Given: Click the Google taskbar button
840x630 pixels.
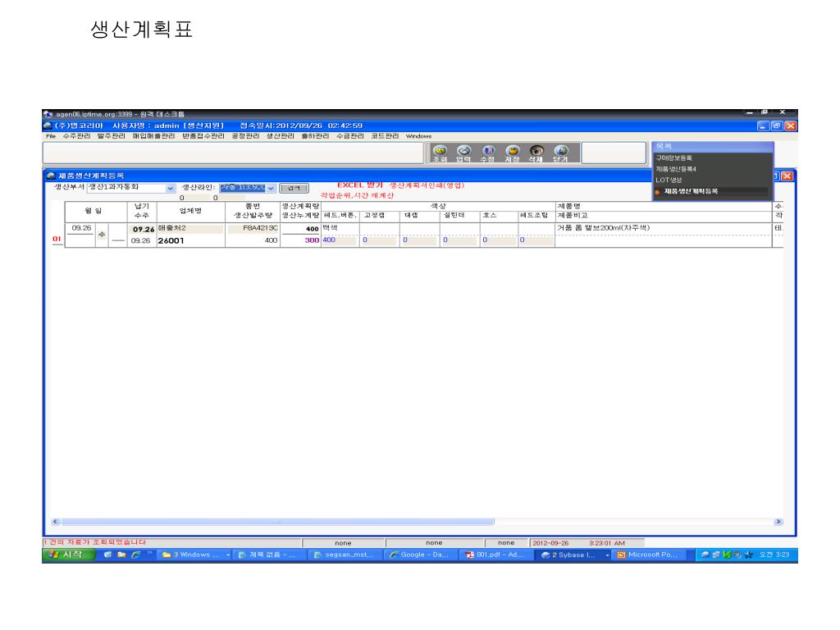Looking at the screenshot, I should pos(420,555).
